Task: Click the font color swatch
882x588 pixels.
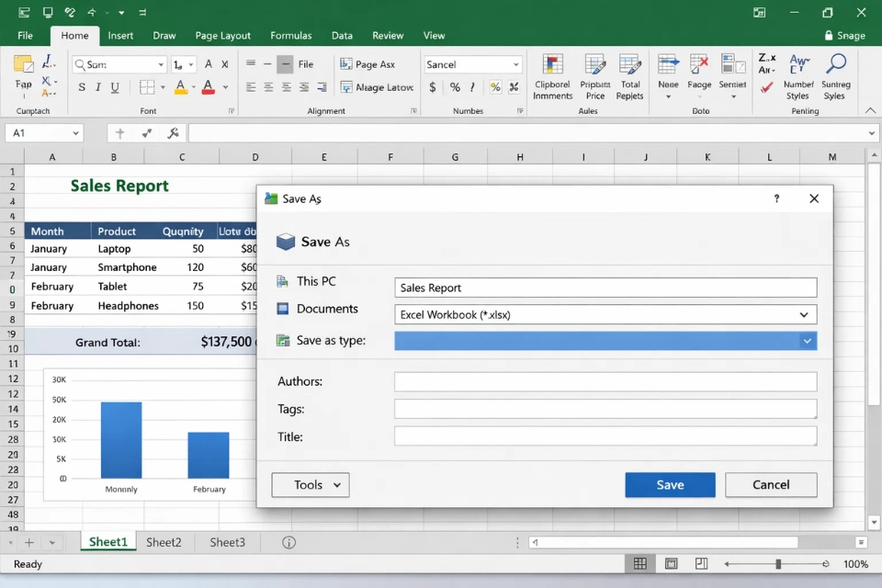Action: (207, 87)
